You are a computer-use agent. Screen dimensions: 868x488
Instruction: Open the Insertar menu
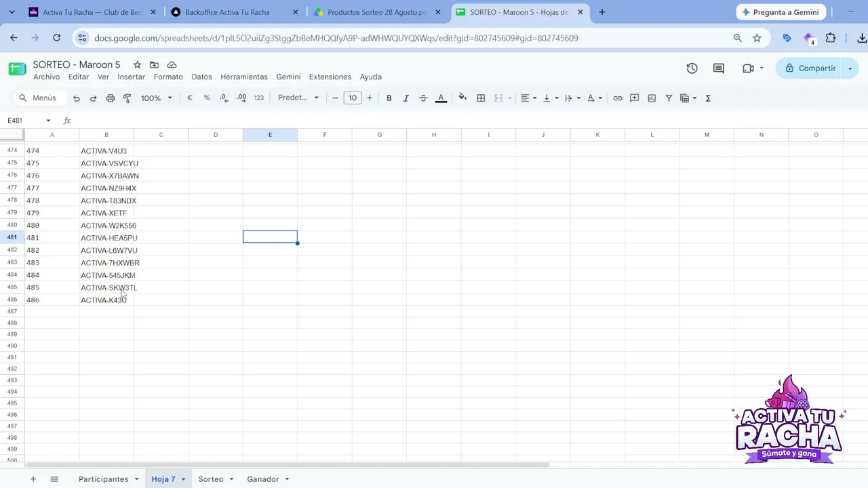click(131, 77)
